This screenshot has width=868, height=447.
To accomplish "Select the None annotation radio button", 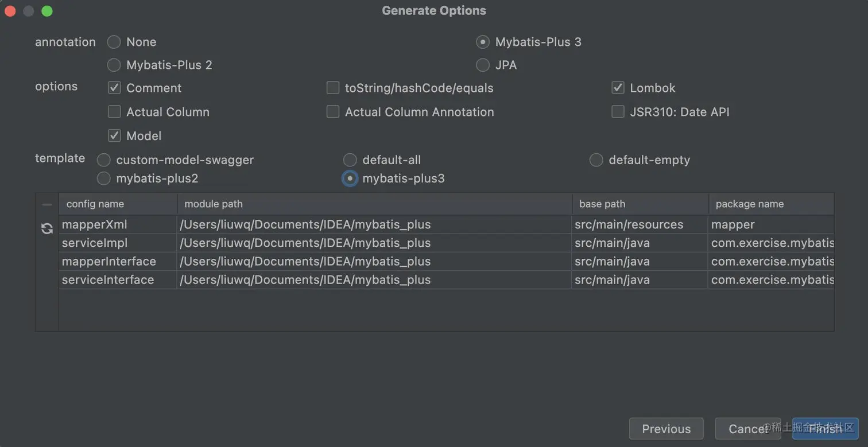I will [114, 42].
